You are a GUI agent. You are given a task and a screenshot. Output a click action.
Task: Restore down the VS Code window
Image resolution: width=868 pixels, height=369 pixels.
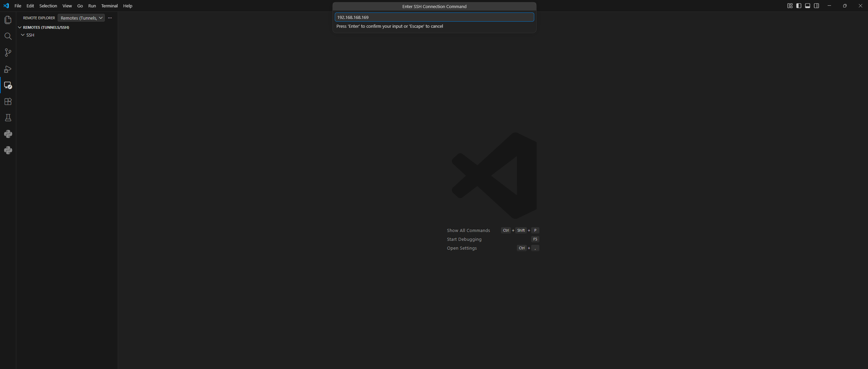click(x=845, y=6)
